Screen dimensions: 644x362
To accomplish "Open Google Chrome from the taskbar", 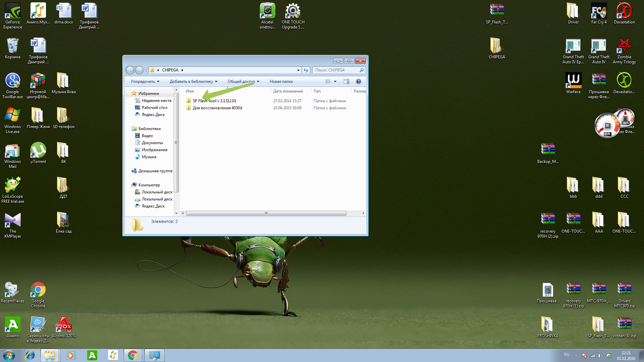I will (133, 355).
